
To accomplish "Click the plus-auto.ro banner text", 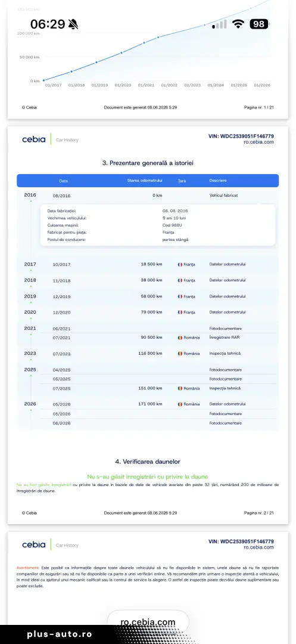I will [x=60, y=634].
